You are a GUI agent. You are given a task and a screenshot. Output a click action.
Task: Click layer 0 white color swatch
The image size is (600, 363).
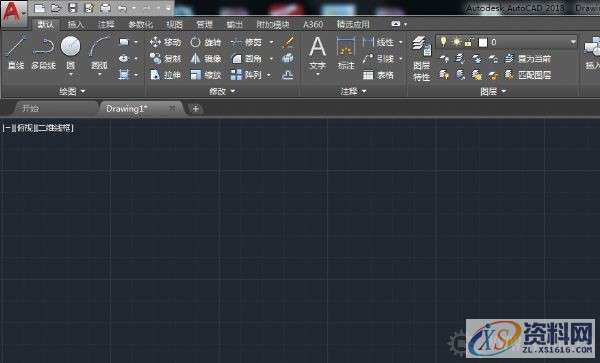click(483, 42)
